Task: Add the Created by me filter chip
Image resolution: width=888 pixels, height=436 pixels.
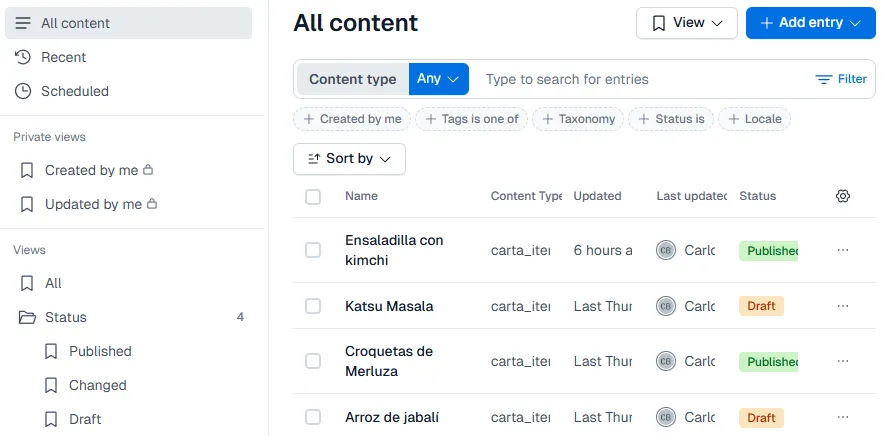Action: 352,119
